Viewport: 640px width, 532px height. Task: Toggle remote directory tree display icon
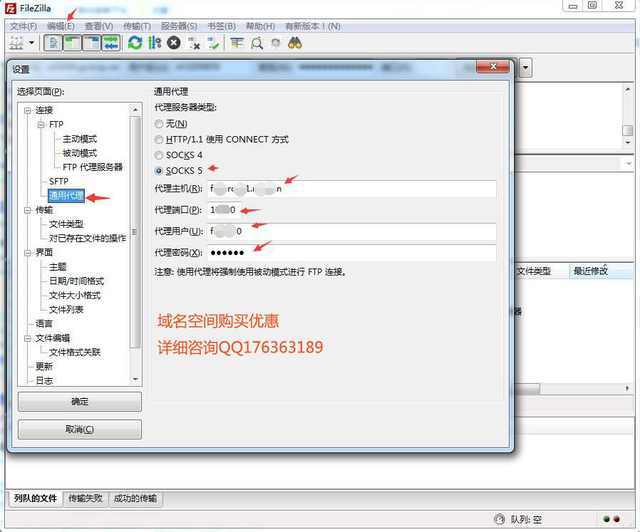click(91, 42)
